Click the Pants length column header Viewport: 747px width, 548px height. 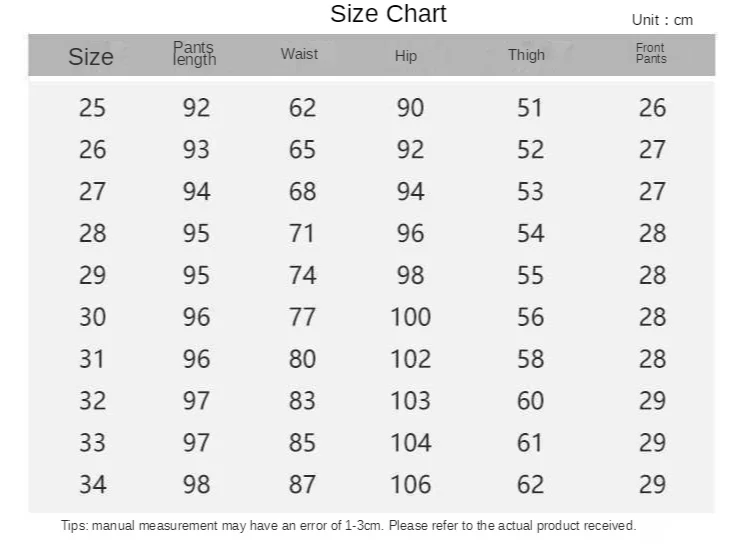coord(194,54)
